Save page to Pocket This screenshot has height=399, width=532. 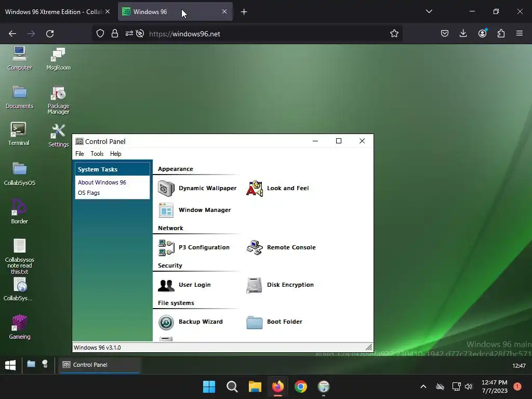coord(445,33)
